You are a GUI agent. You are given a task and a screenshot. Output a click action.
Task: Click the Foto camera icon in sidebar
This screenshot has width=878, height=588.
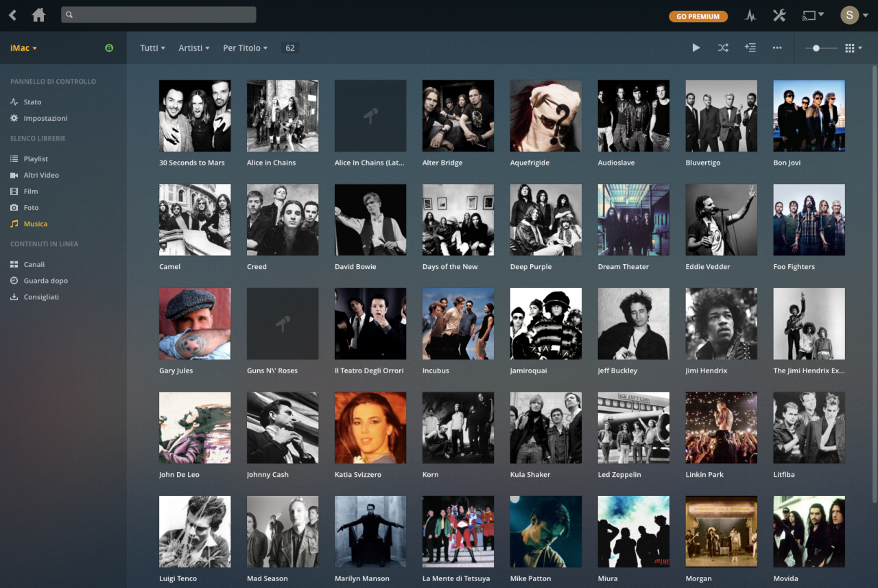point(14,207)
